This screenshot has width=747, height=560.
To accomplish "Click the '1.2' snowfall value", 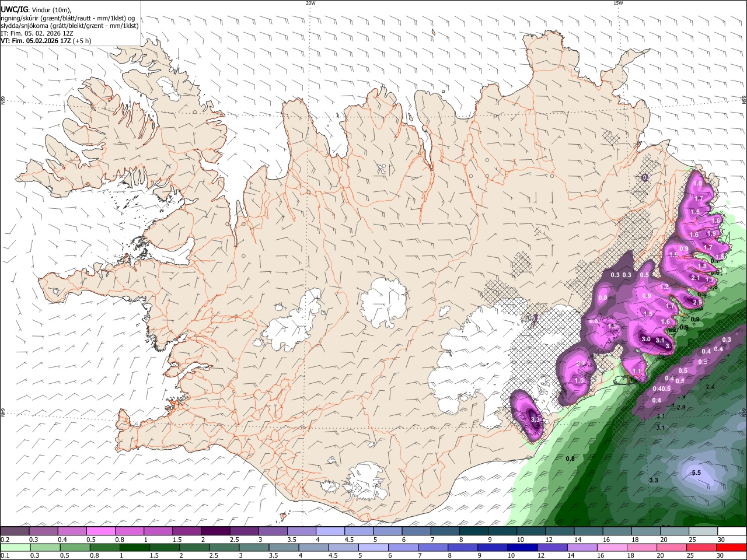I will click(664, 287).
